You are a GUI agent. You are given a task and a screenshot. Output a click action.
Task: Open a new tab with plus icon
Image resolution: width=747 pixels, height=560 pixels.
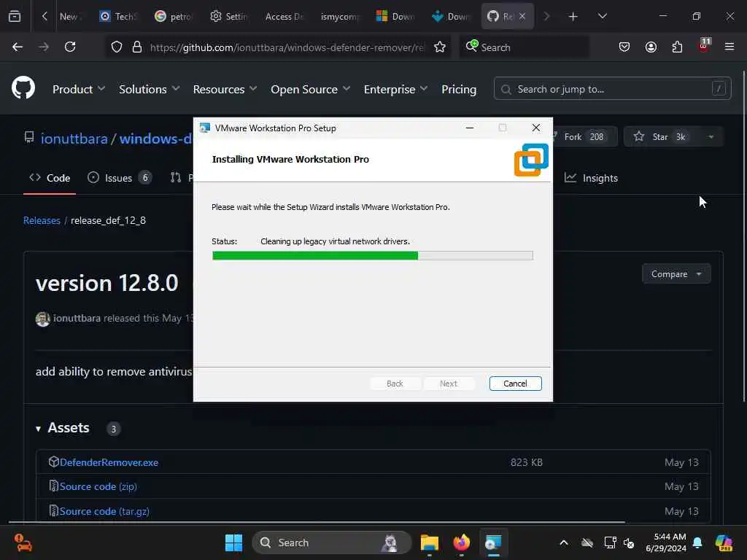click(x=573, y=17)
